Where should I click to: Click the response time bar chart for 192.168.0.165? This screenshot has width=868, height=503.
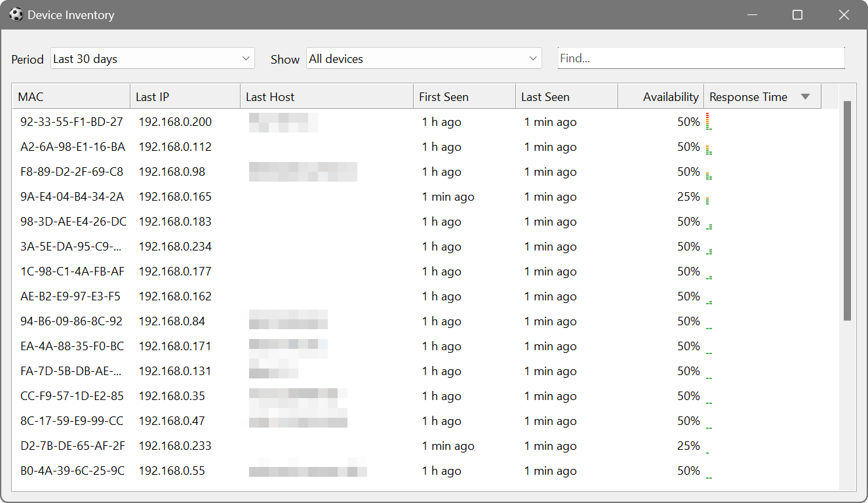click(707, 201)
